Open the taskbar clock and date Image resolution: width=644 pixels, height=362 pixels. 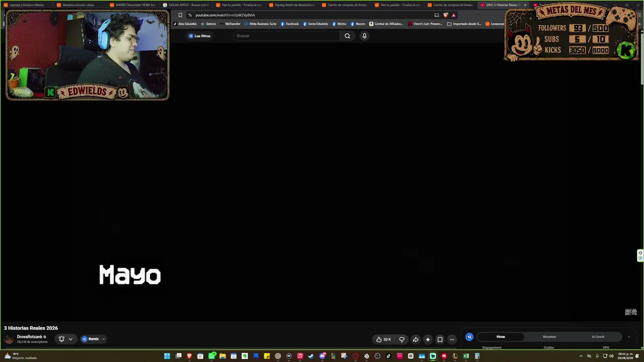(625, 356)
